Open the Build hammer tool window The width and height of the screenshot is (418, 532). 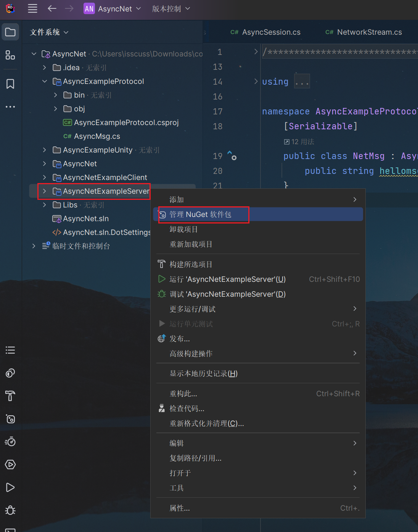click(10, 396)
